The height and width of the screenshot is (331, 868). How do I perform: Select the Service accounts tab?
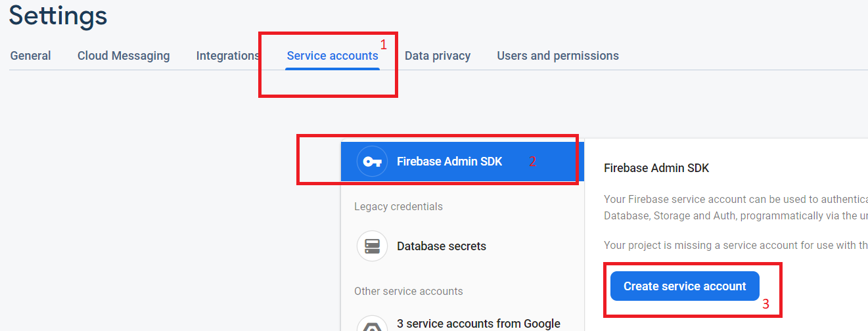coord(332,56)
